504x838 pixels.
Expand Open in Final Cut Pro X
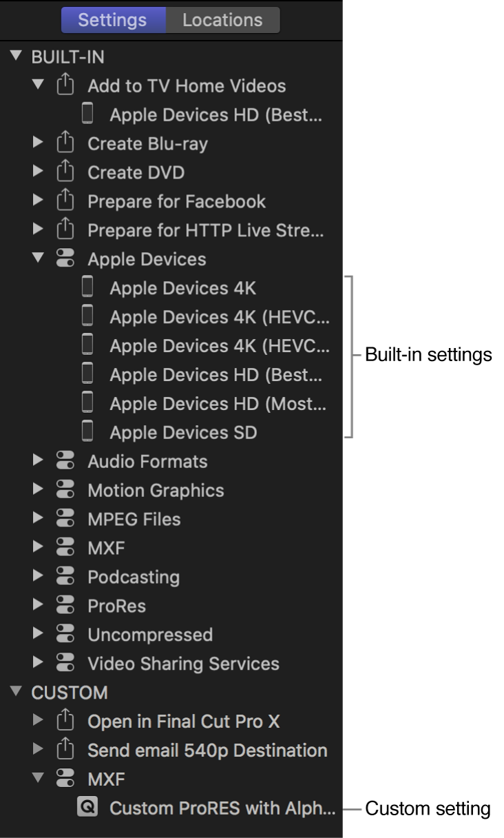point(38,722)
